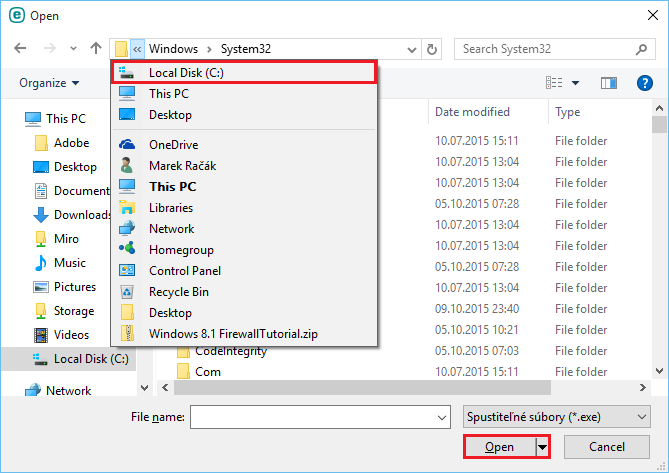Select OneDrive cloud entry in dropdown
The image size is (669, 473).
click(173, 145)
